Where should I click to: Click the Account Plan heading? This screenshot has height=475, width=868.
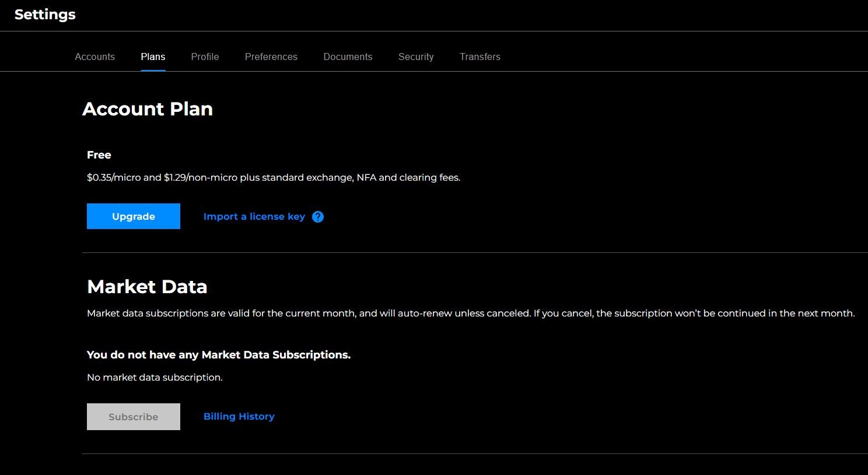click(x=148, y=109)
